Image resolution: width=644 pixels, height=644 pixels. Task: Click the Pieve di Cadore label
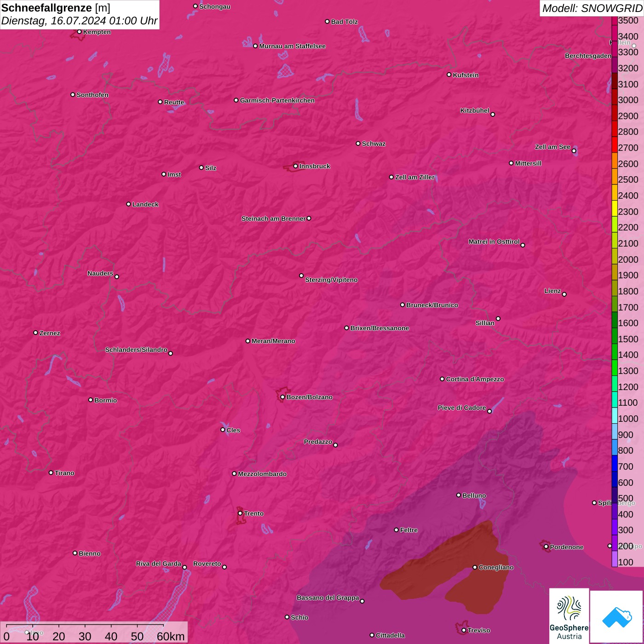(462, 408)
